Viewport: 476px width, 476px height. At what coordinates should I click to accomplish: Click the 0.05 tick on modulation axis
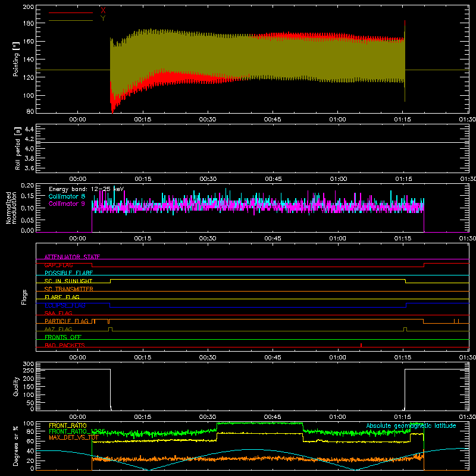[x=28, y=220]
